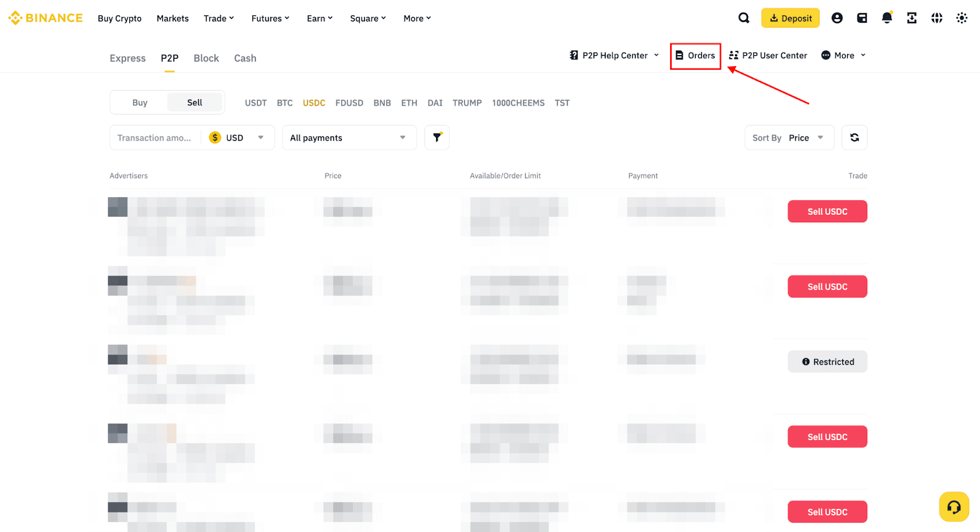Viewport: 980px width, 532px height.
Task: Open the USD fiat currency dropdown
Action: click(236, 138)
